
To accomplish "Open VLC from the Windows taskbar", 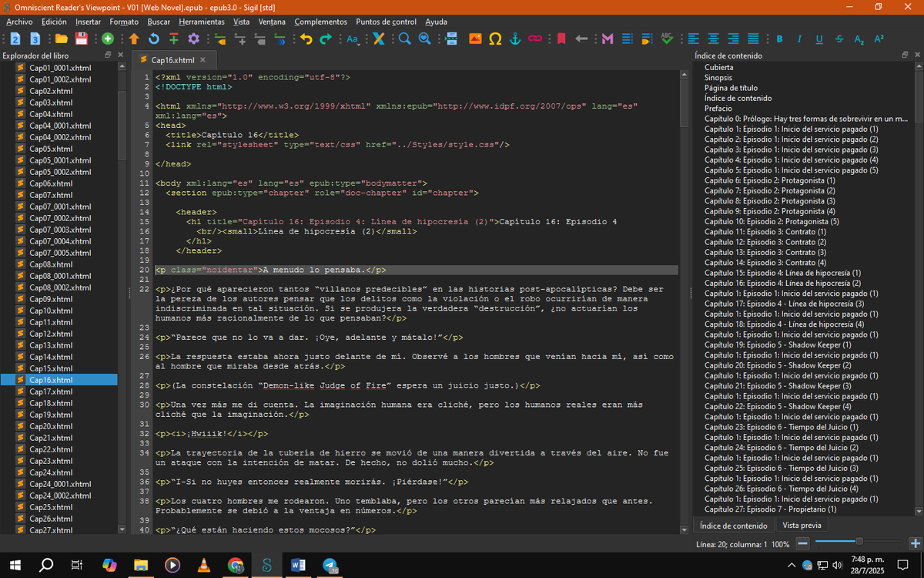I will point(203,565).
